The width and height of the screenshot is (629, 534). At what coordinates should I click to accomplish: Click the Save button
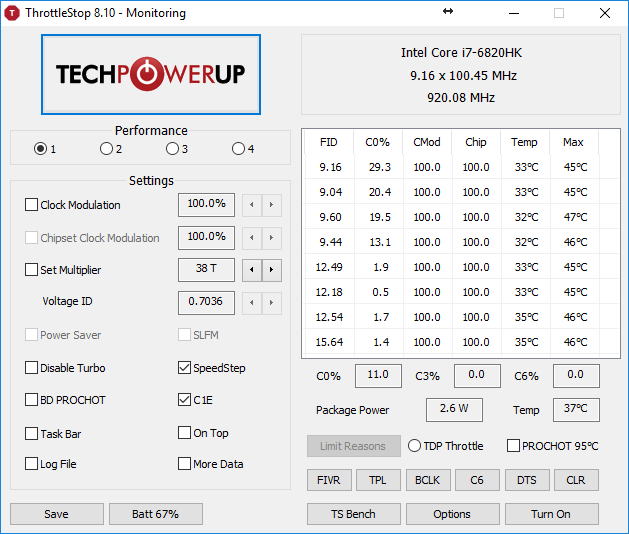(x=57, y=514)
